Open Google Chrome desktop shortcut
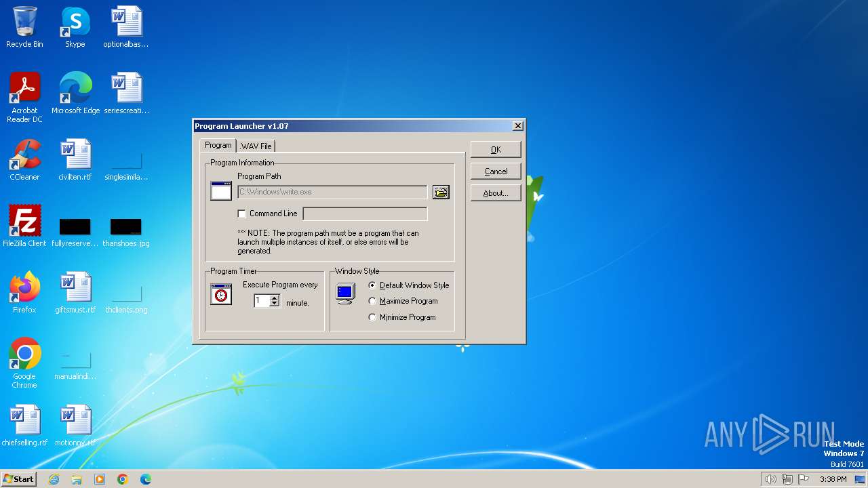Image resolution: width=868 pixels, height=488 pixels. (24, 363)
